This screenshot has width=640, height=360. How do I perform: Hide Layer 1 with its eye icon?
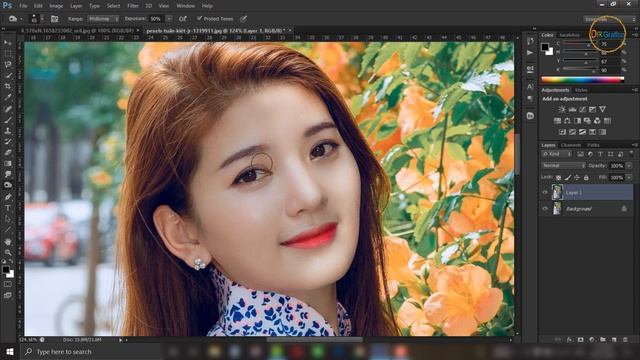[545, 193]
